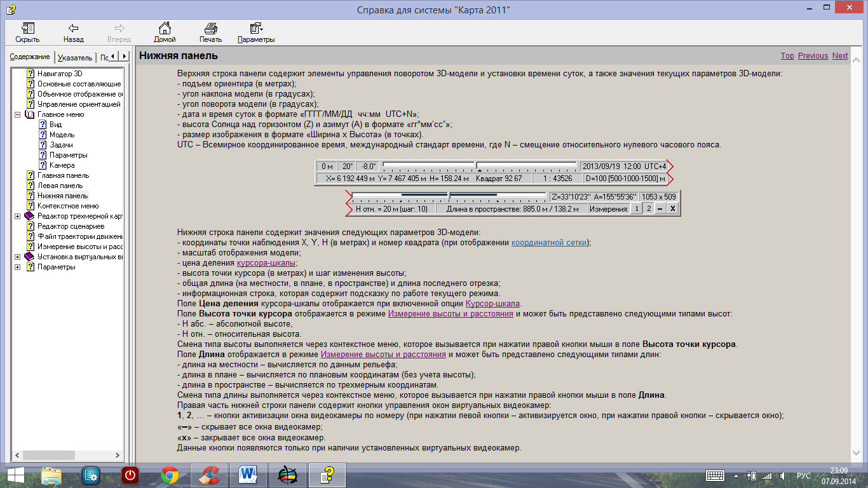This screenshot has width=868, height=488.
Task: Click the question icon beside Модель
Action: (43, 135)
